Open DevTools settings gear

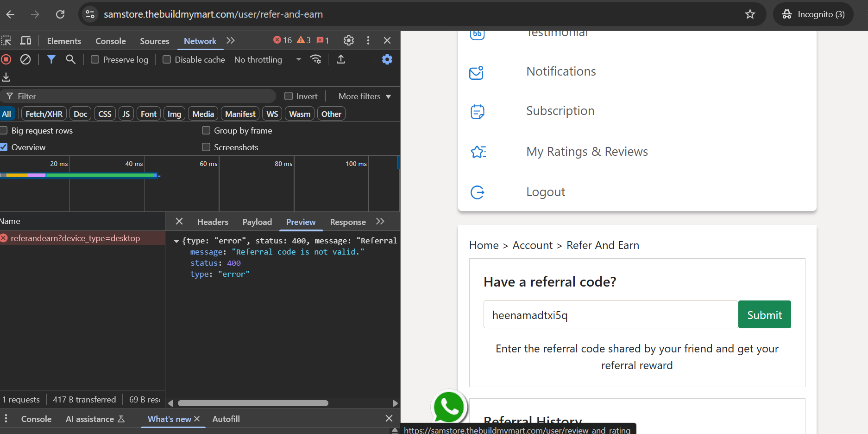coord(349,41)
